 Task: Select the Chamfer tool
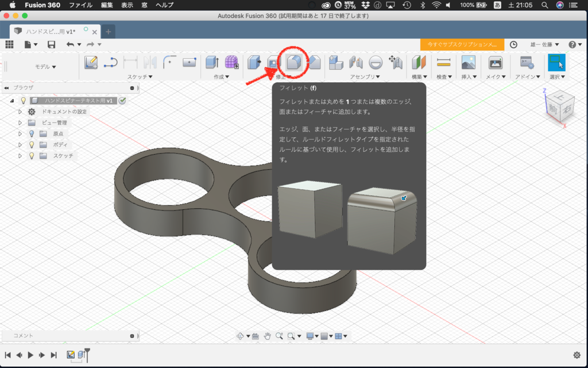(314, 62)
